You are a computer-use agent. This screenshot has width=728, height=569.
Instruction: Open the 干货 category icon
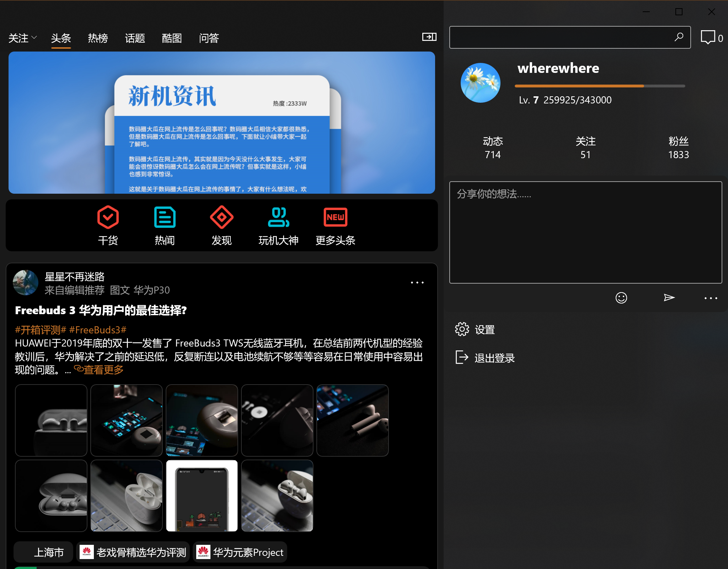tap(108, 218)
